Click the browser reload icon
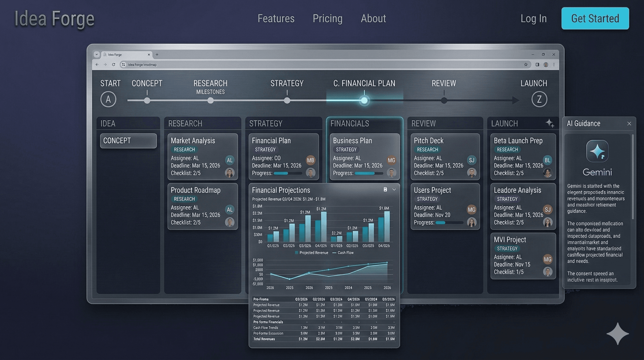Viewport: 644px width, 360px height. pos(114,65)
